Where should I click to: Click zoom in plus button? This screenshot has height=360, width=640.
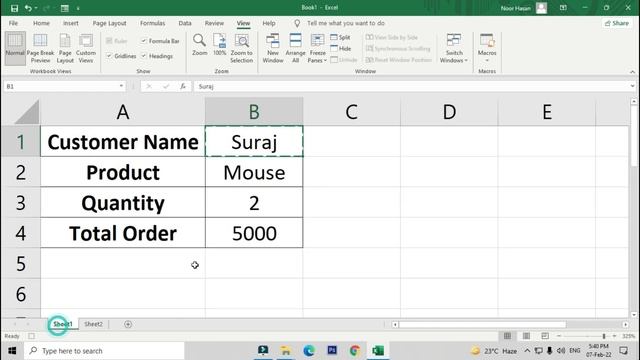(x=614, y=336)
